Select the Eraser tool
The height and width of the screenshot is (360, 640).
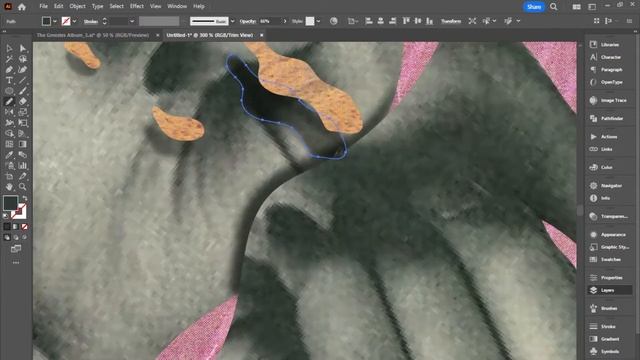pyautogui.click(x=23, y=102)
